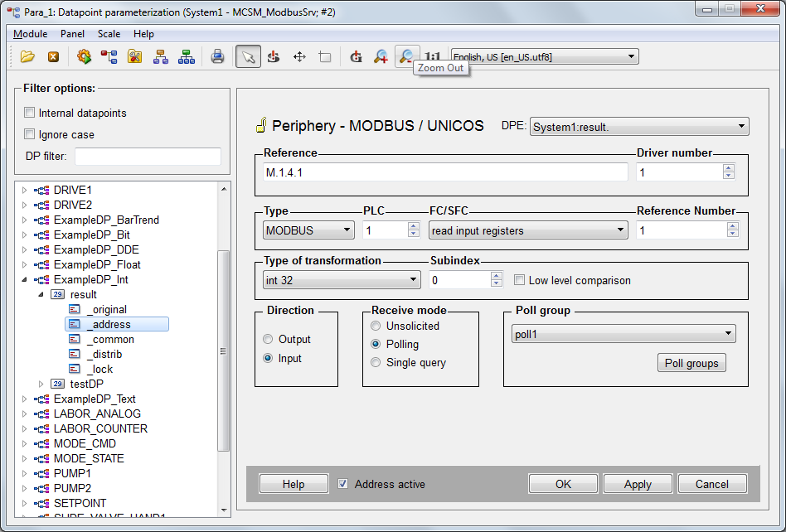The height and width of the screenshot is (532, 786).
Task: Click the Apply button
Action: 638,484
